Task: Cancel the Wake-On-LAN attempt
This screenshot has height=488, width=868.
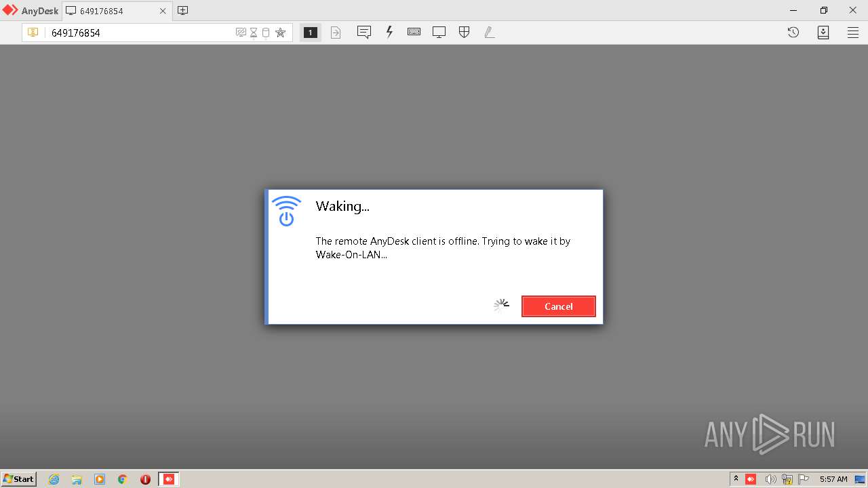Action: [x=558, y=306]
